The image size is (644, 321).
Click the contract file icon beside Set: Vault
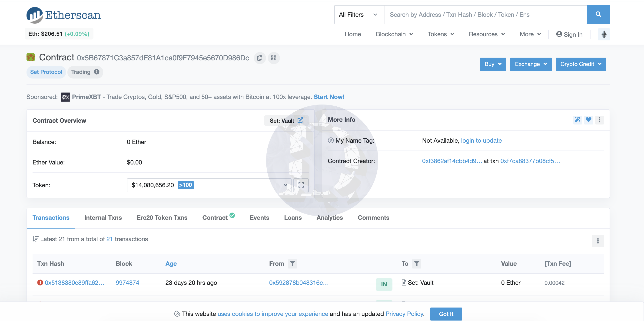point(404,282)
